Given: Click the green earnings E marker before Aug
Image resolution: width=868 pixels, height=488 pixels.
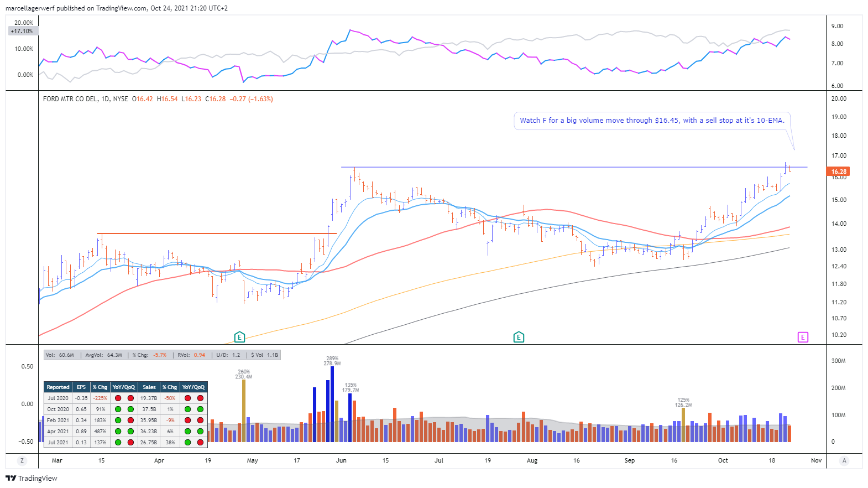Looking at the screenshot, I should (x=519, y=337).
